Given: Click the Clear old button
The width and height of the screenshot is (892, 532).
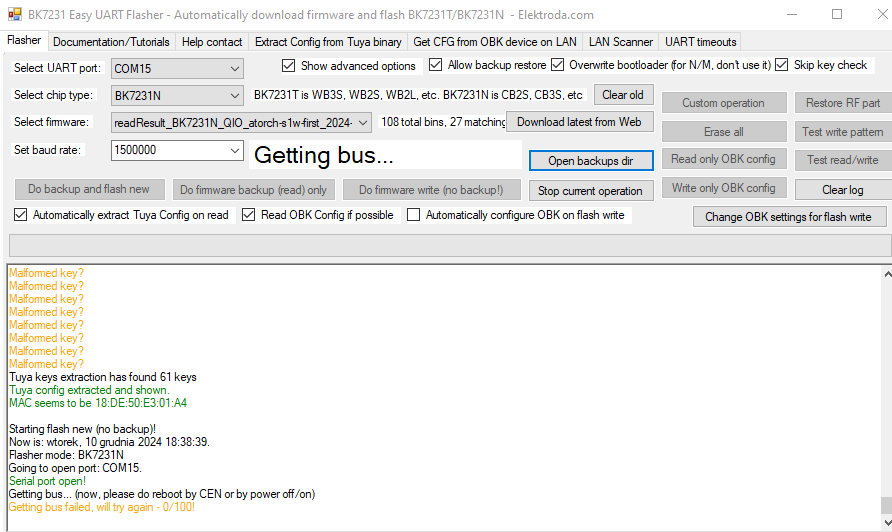Looking at the screenshot, I should coord(623,95).
